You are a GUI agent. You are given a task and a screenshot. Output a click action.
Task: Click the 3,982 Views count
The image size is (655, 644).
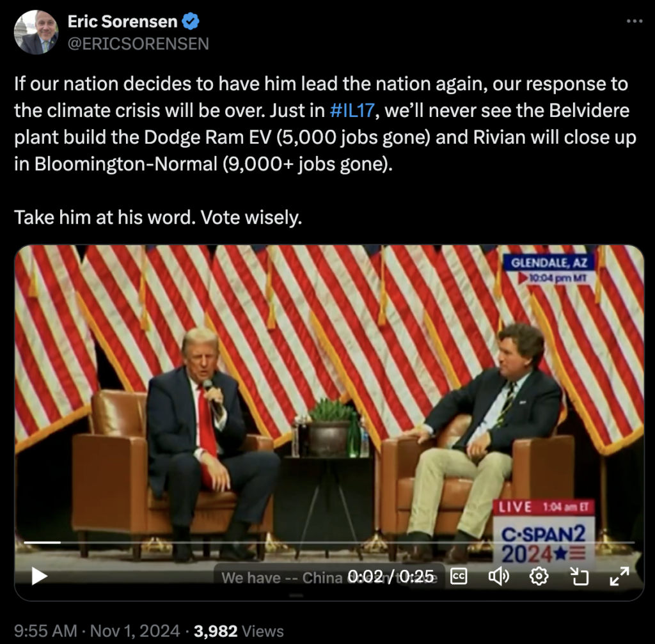coord(239,631)
